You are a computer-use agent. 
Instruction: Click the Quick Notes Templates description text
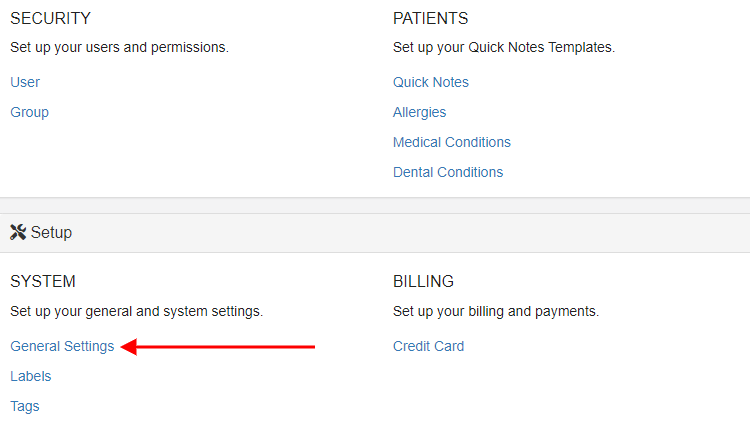[x=504, y=47]
